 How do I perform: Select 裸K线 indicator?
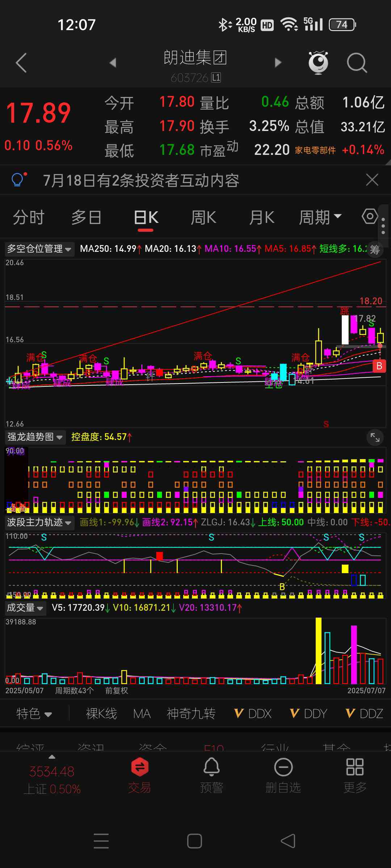point(101,714)
